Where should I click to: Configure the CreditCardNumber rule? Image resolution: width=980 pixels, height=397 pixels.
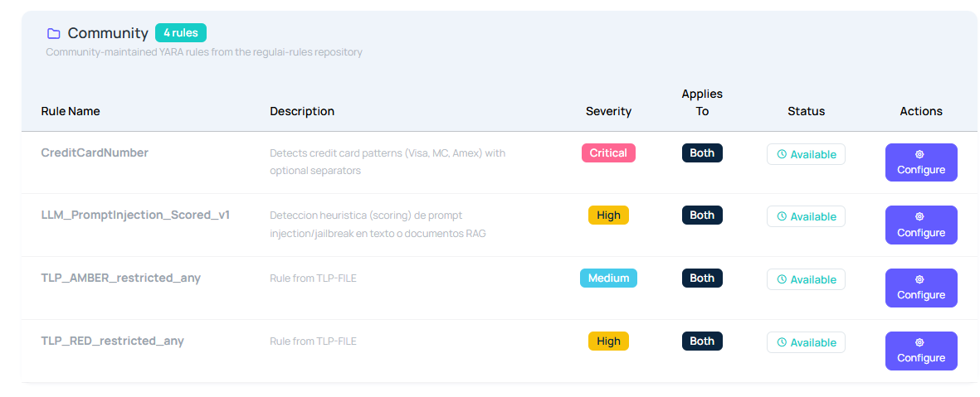coord(920,162)
